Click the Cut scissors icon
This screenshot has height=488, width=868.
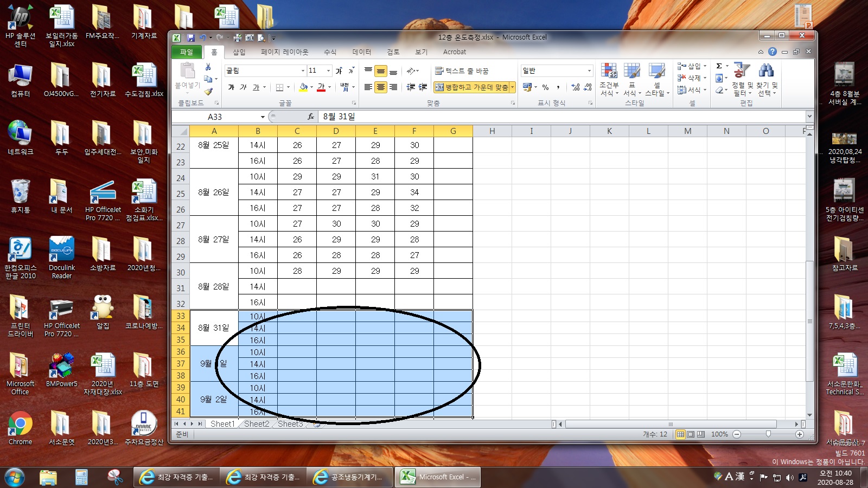(x=208, y=67)
